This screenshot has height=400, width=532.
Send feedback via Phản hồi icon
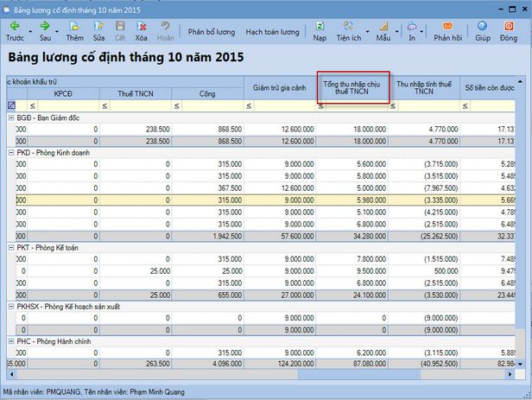click(x=447, y=26)
